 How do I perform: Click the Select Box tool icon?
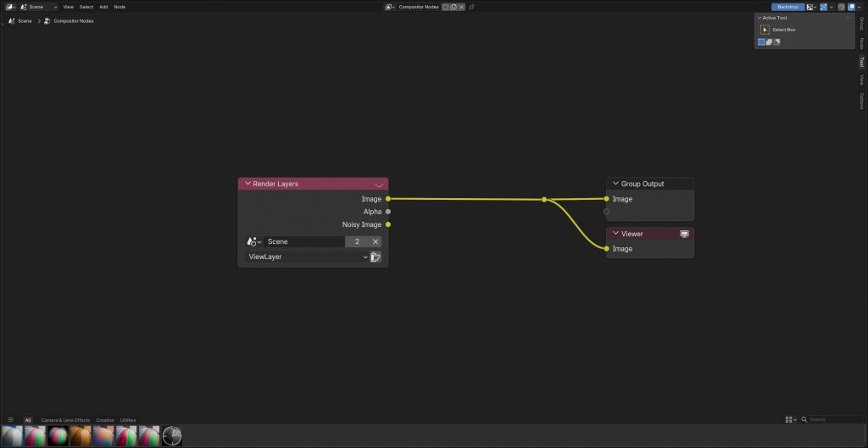click(765, 30)
